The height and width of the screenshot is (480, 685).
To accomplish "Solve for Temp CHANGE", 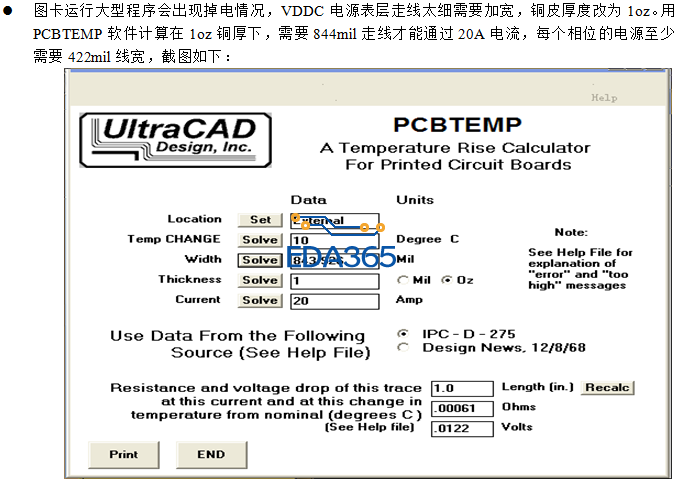I will point(260,240).
